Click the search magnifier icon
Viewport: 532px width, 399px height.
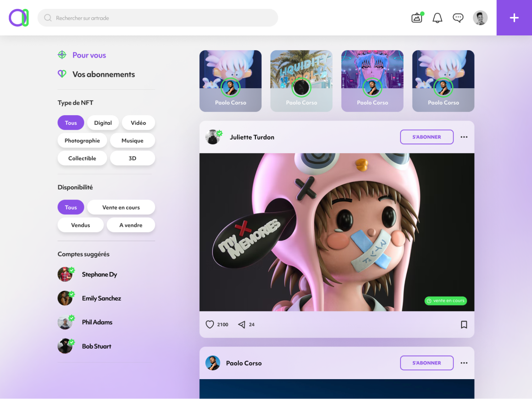point(48,18)
